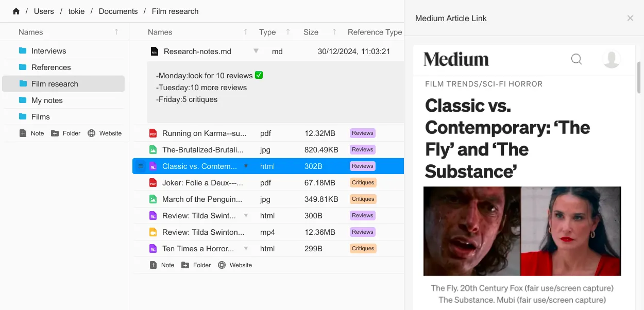Click the PDF icon for Running on Karma
This screenshot has width=644, height=310.
point(153,133)
